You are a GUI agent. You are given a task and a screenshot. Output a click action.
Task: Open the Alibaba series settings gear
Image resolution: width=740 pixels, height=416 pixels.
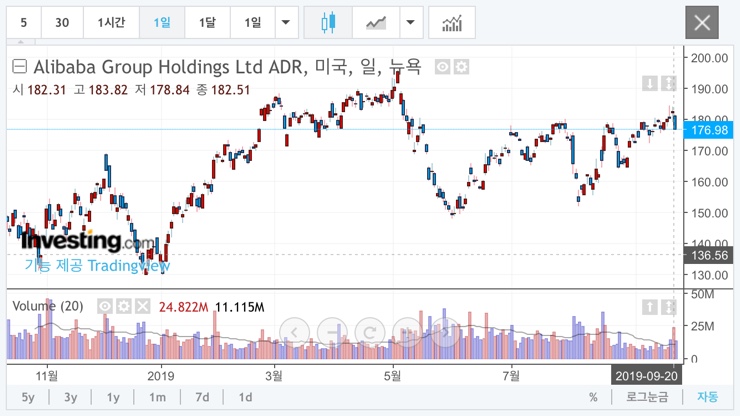pyautogui.click(x=461, y=67)
